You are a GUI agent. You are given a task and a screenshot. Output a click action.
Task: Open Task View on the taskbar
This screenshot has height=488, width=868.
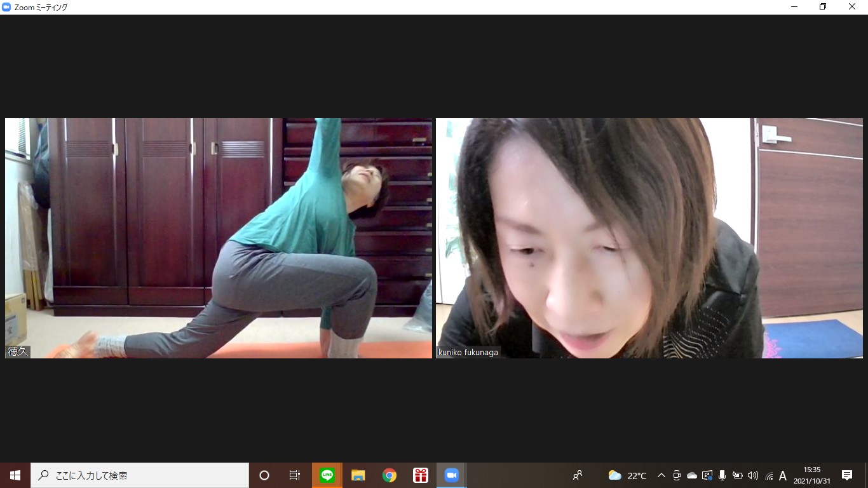tap(295, 475)
